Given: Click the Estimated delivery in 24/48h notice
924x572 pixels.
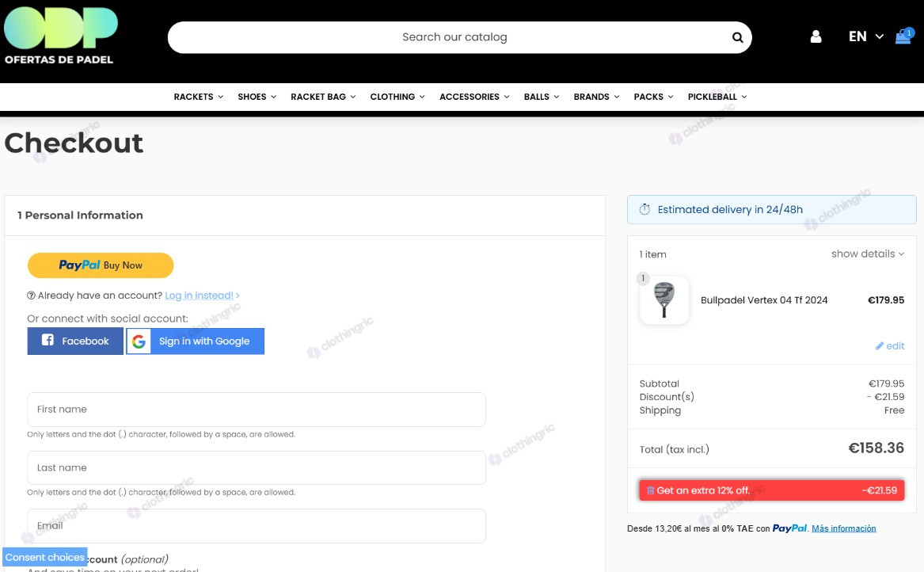Looking at the screenshot, I should [771, 209].
